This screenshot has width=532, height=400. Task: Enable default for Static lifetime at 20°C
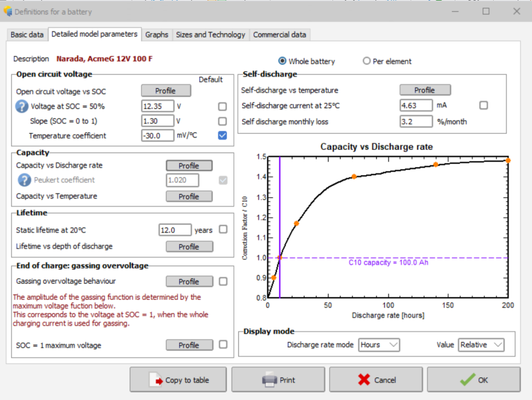[223, 230]
